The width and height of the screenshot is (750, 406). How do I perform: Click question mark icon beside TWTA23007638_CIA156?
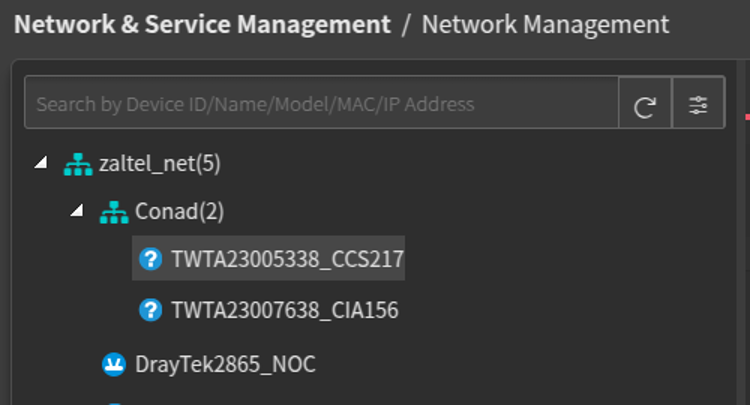151,310
